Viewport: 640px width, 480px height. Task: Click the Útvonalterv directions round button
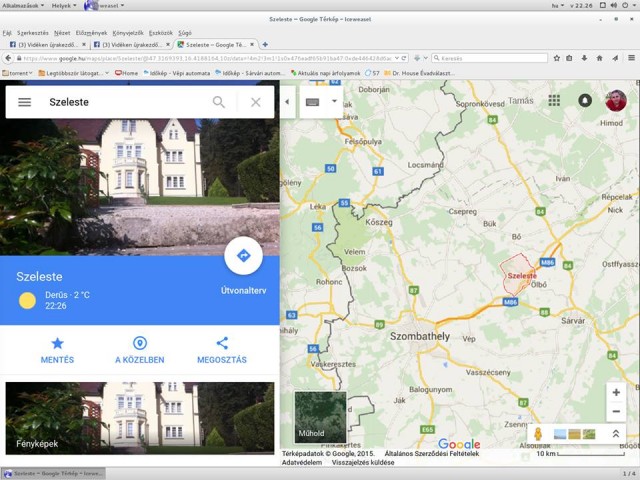pos(243,256)
